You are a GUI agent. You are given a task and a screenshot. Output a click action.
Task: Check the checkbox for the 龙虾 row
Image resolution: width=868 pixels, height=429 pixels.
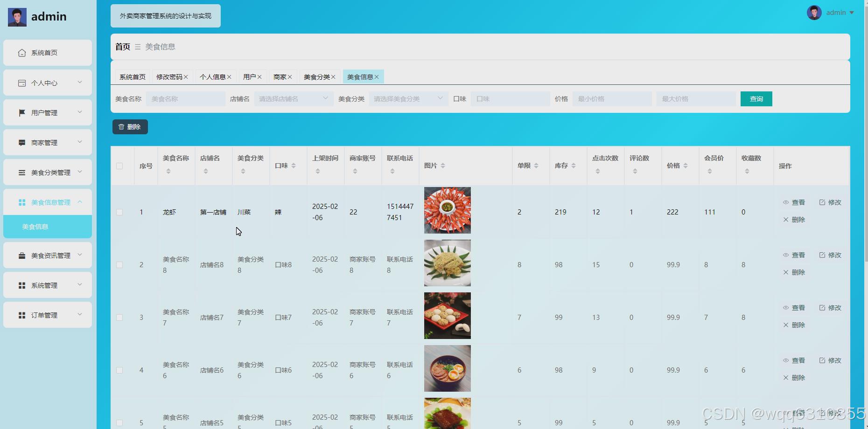click(x=119, y=212)
